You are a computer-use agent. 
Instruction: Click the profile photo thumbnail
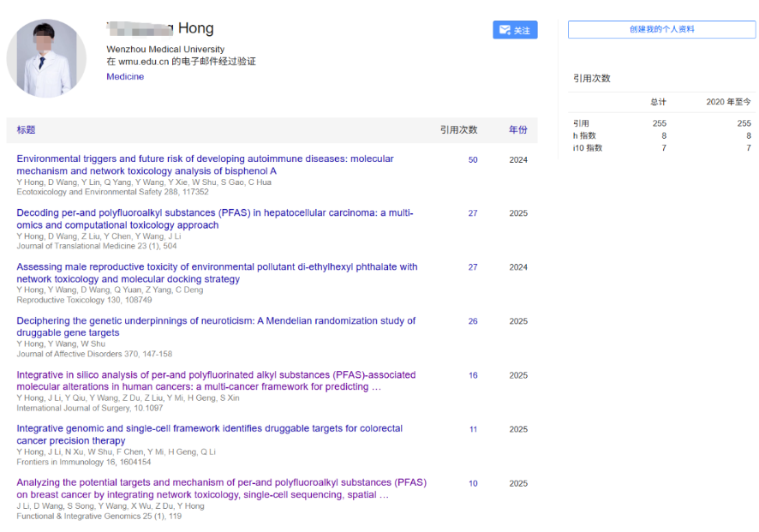coord(46,58)
